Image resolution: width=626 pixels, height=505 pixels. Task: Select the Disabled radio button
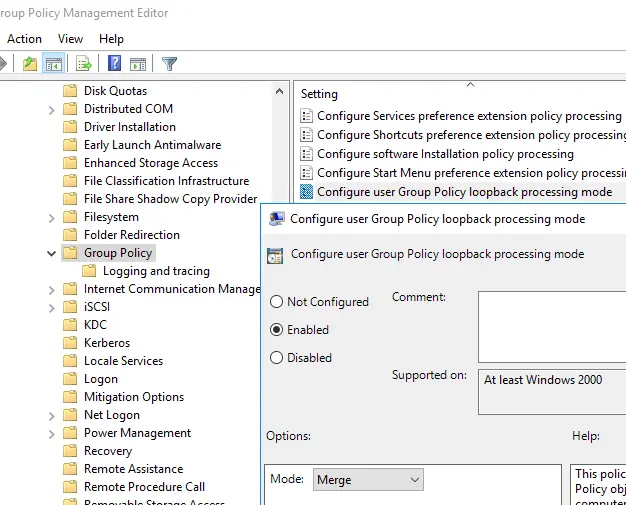pyautogui.click(x=276, y=357)
